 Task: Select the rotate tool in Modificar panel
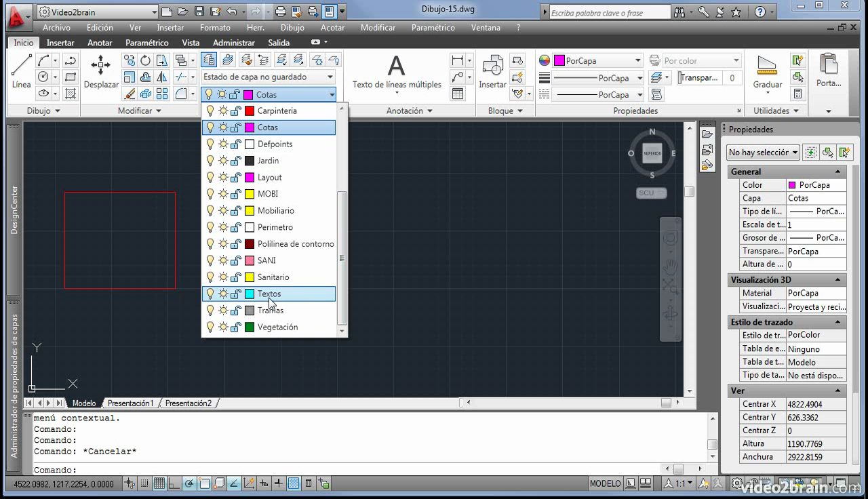point(145,60)
